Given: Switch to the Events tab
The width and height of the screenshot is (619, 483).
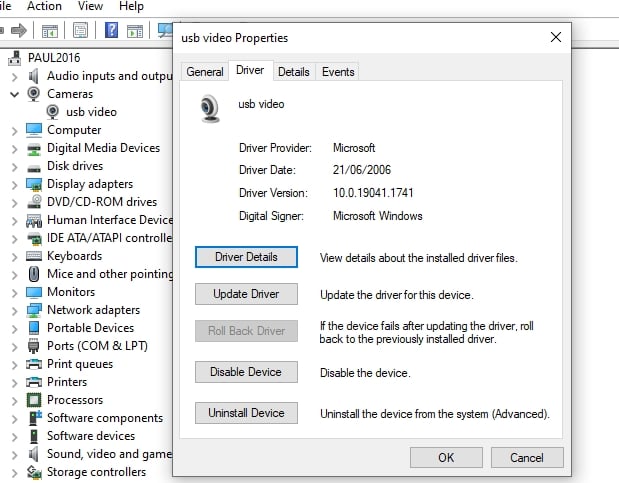Looking at the screenshot, I should tap(338, 72).
